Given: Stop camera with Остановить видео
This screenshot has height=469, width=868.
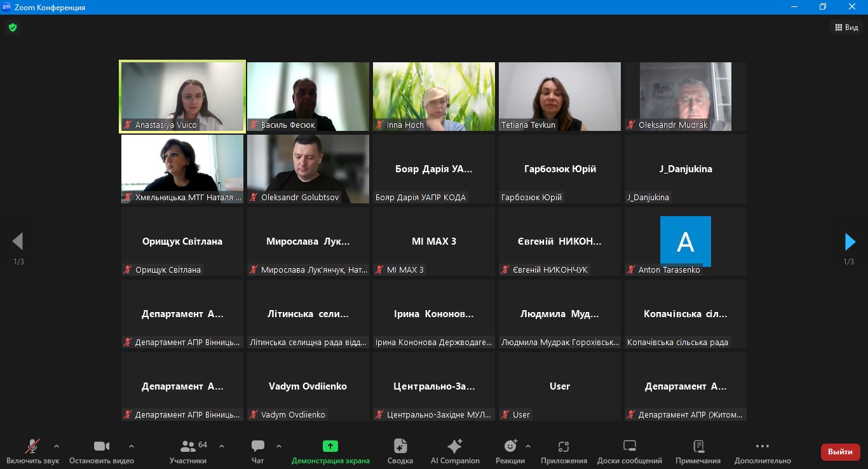Looking at the screenshot, I should click(x=102, y=451).
